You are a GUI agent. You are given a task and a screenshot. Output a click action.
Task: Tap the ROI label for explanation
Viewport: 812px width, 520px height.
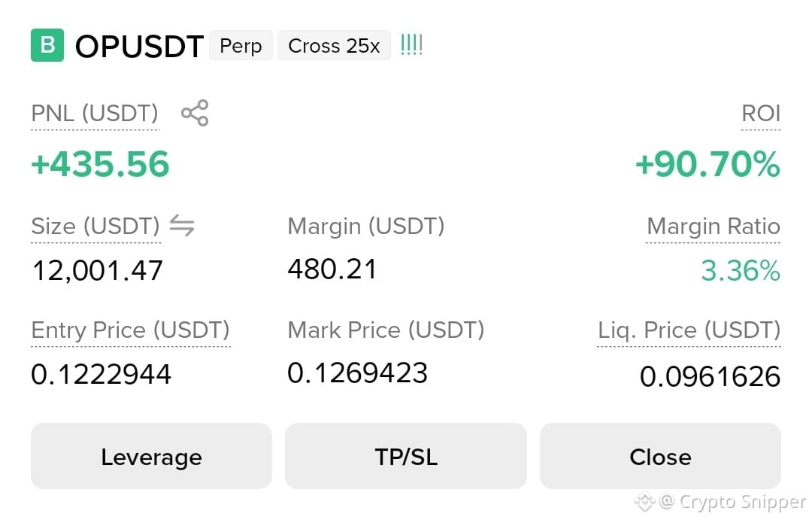(x=761, y=113)
